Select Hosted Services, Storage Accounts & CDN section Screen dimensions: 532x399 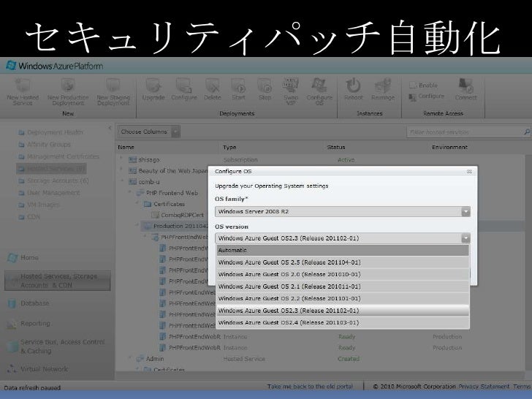tap(58, 281)
